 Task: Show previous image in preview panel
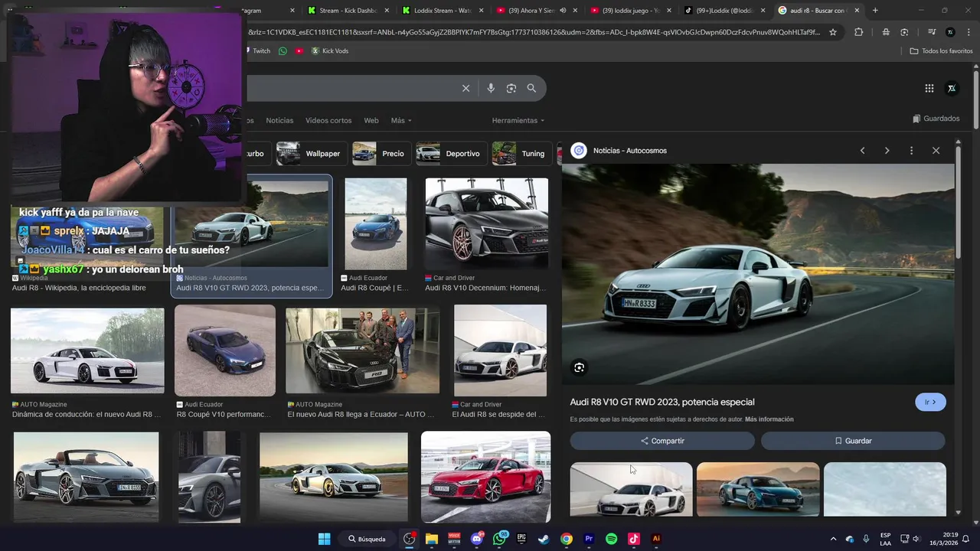tap(862, 151)
